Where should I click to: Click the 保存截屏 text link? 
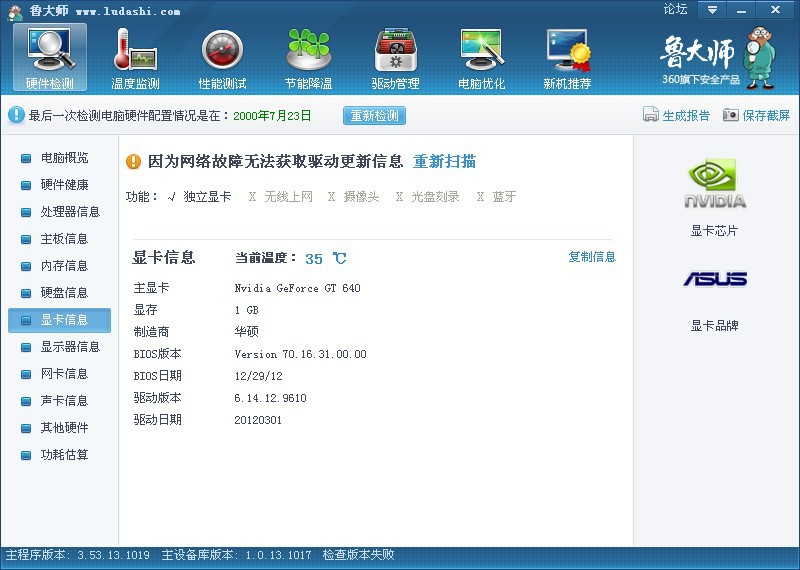[x=766, y=115]
